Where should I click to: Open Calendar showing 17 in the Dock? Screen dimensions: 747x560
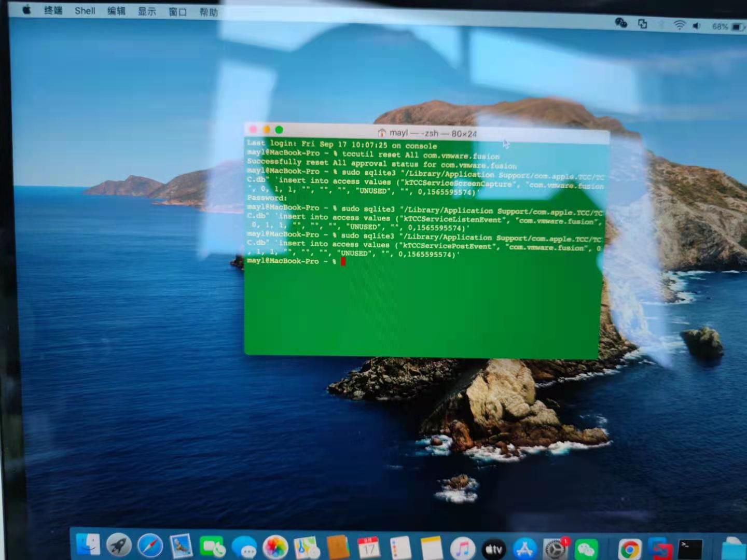coord(369,548)
